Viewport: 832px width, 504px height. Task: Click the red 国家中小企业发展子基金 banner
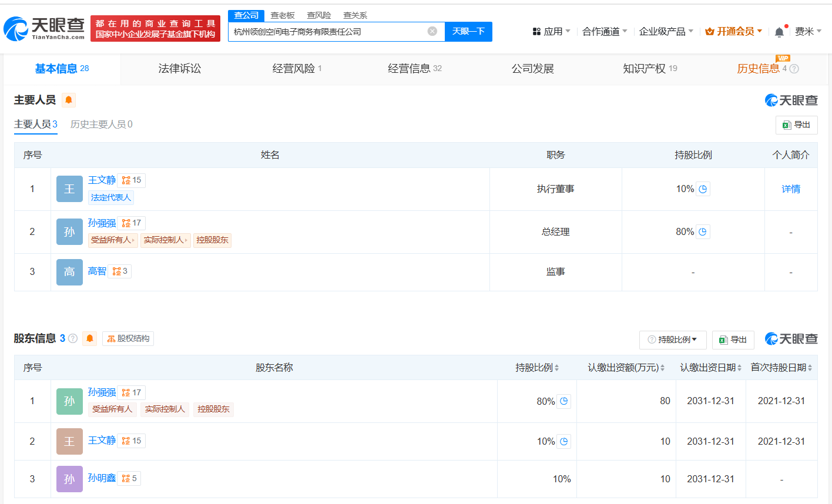(x=155, y=28)
